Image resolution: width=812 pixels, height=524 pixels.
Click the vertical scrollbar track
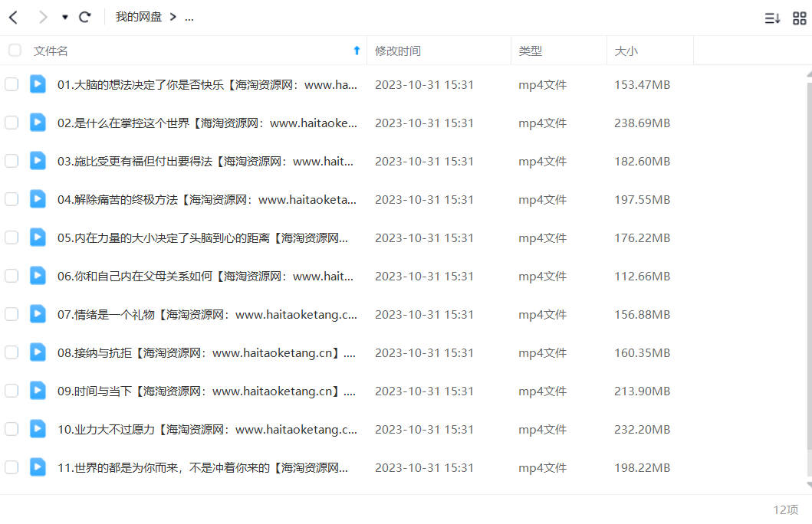809,280
